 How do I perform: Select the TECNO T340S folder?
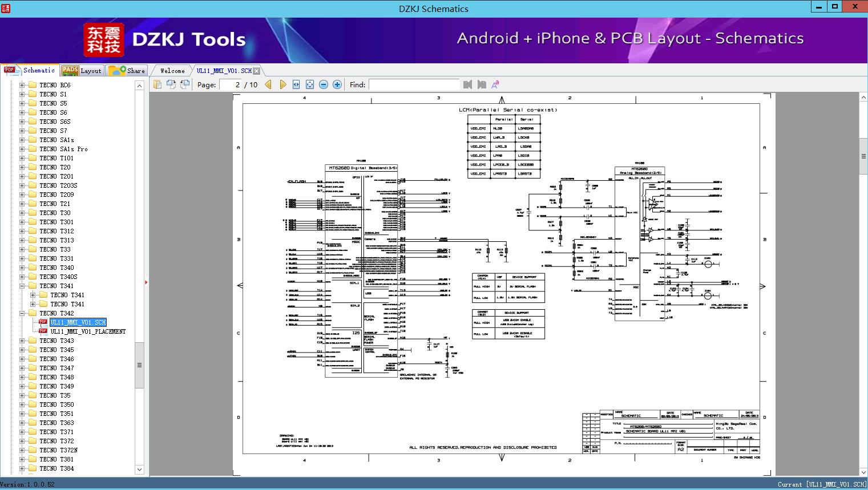coord(58,277)
